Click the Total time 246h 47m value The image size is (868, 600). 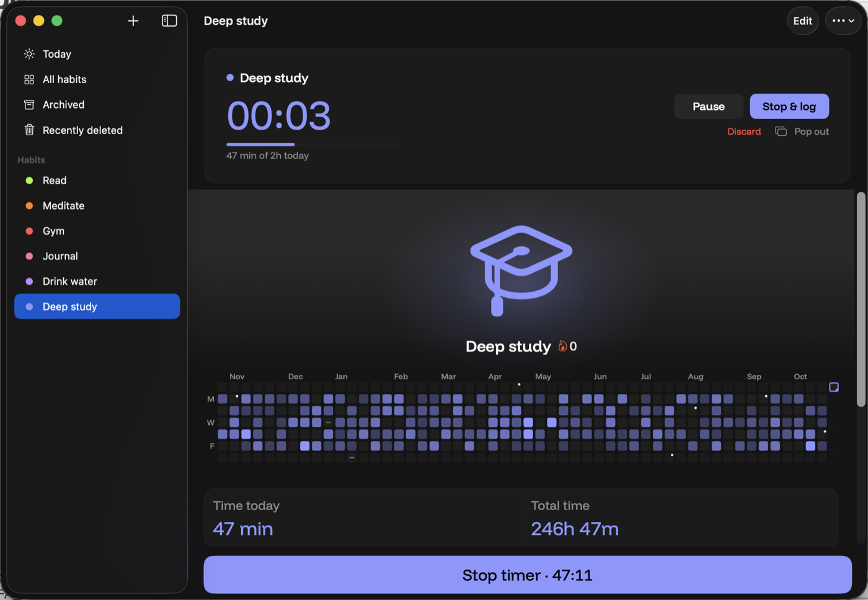tap(575, 529)
